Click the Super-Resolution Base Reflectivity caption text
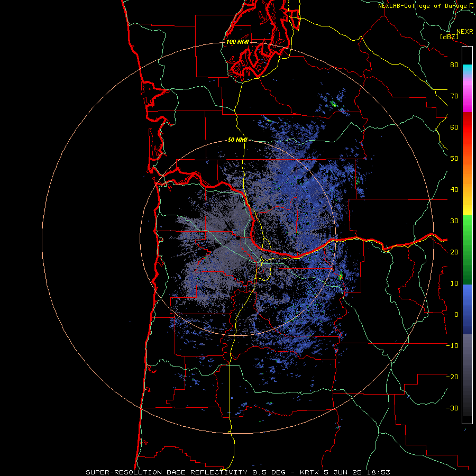The image size is (476, 476). (x=167, y=472)
